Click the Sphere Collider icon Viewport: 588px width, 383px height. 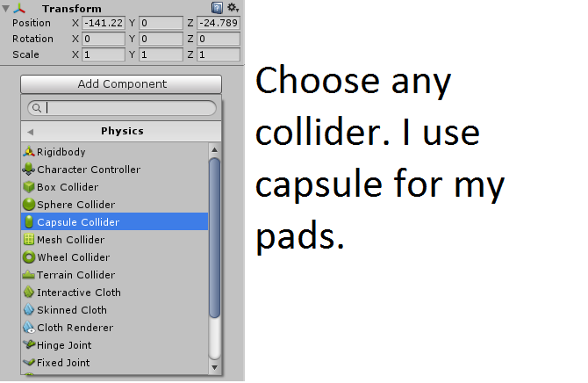29,205
